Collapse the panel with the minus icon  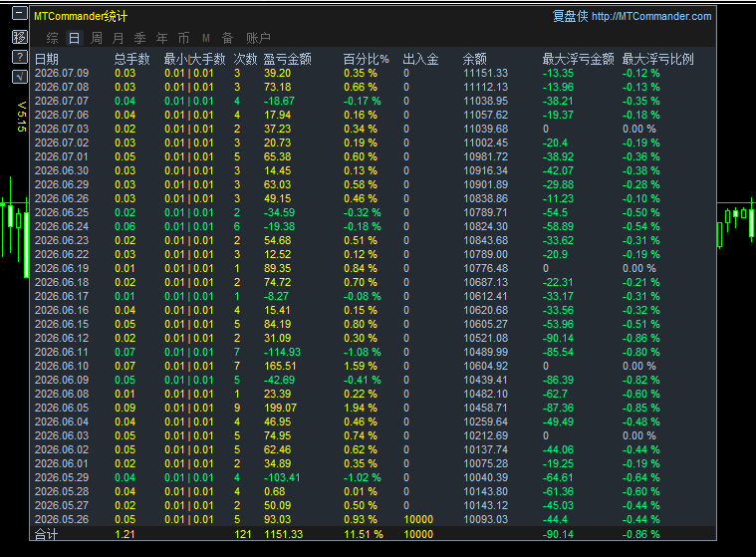coord(19,13)
